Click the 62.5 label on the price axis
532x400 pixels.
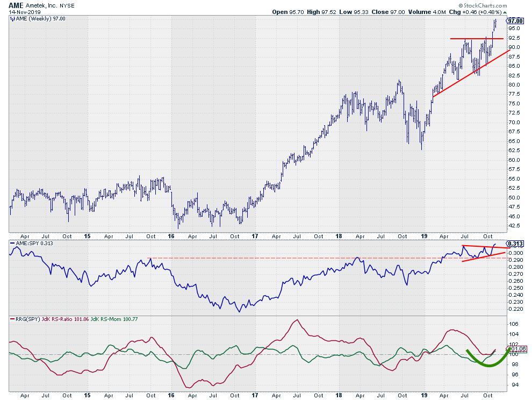coord(514,151)
